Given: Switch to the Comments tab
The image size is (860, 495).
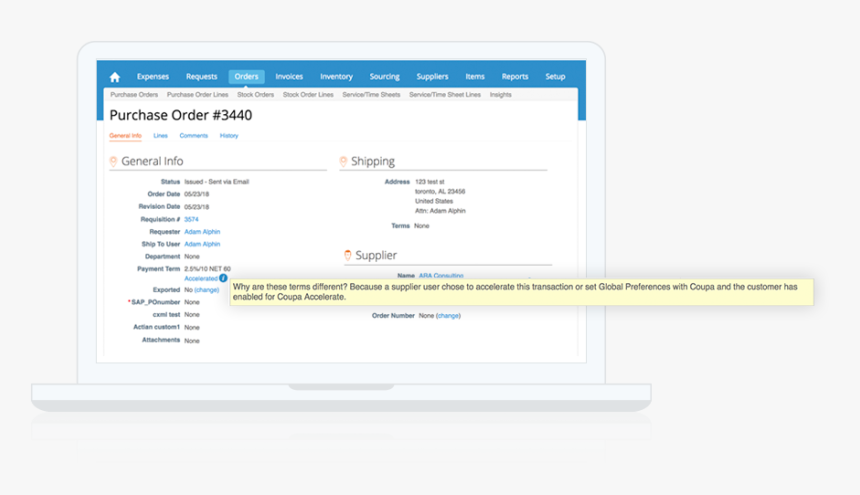Looking at the screenshot, I should [194, 135].
